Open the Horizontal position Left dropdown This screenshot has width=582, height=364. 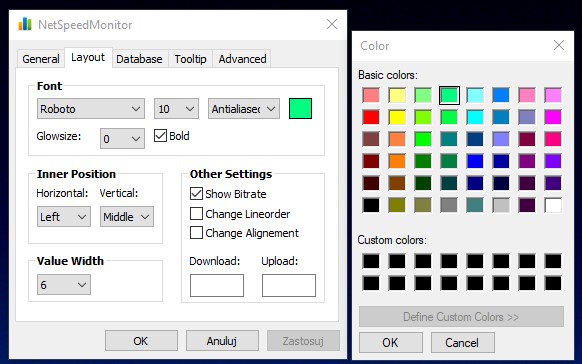pos(63,217)
